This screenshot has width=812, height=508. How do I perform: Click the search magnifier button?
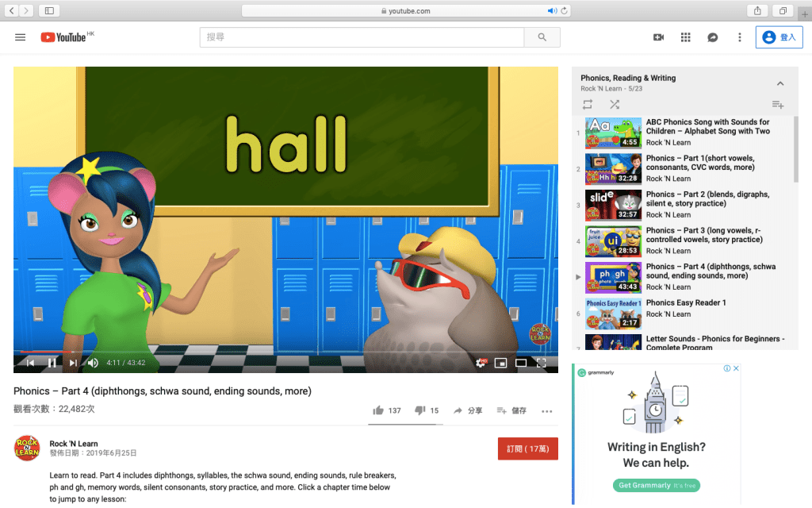[x=542, y=37]
